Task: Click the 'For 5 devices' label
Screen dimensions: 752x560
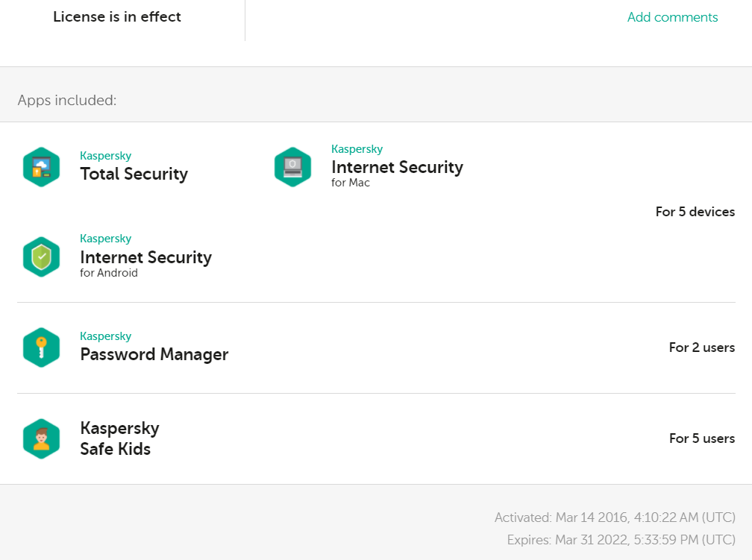Action: point(695,212)
